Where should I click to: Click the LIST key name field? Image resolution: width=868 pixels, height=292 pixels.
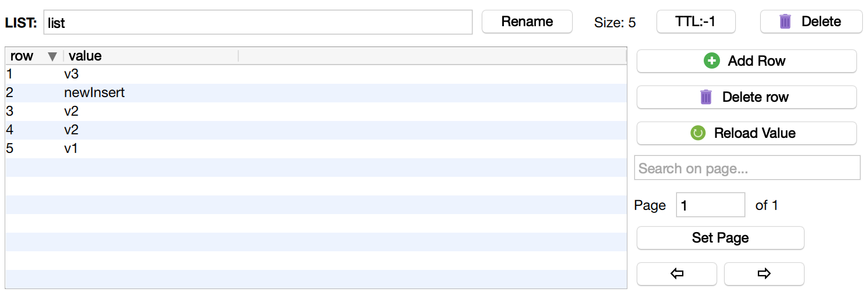click(257, 23)
